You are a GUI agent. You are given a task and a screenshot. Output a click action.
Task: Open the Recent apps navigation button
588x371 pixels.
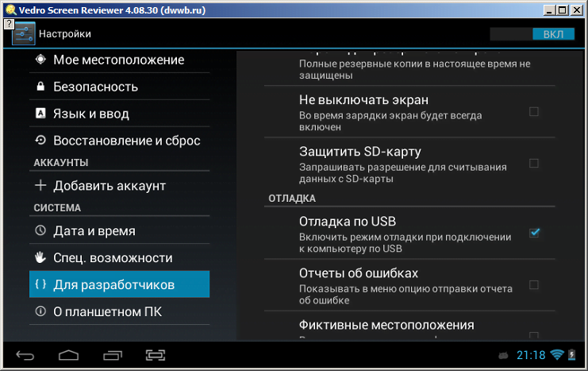[112, 354]
